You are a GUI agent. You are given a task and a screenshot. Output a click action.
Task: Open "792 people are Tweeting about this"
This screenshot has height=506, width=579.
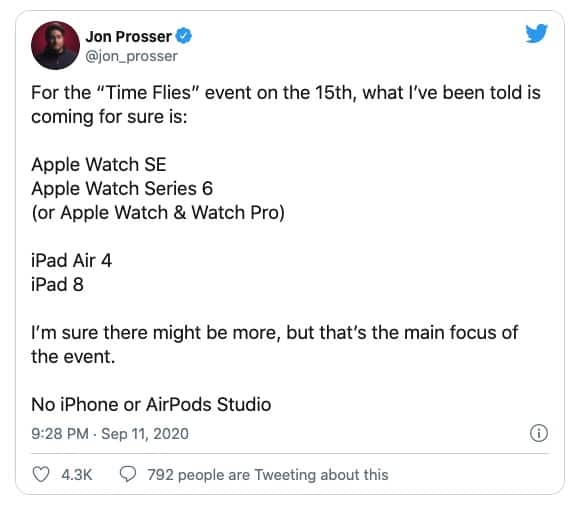click(x=268, y=475)
